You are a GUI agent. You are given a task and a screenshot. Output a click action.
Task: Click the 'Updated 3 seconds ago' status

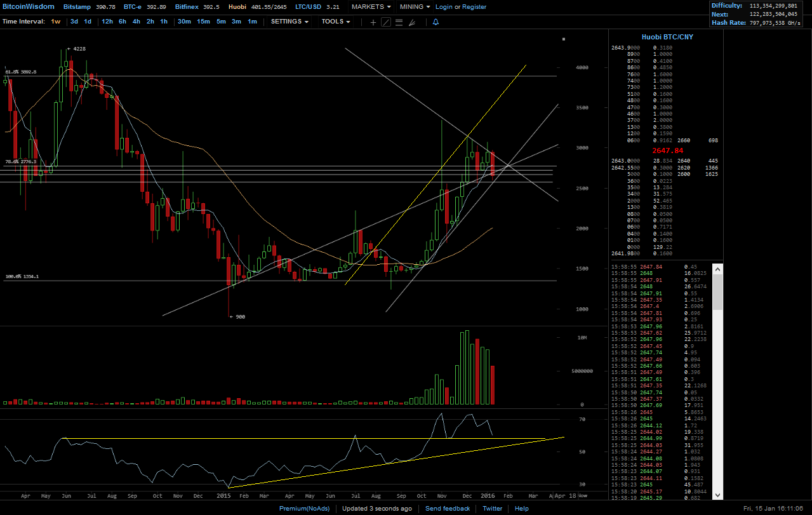[377, 509]
